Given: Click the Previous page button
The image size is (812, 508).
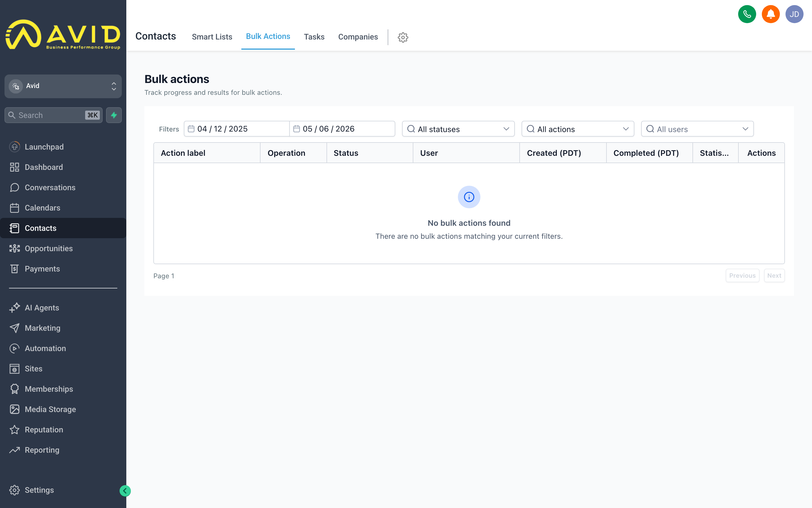Looking at the screenshot, I should click(742, 275).
